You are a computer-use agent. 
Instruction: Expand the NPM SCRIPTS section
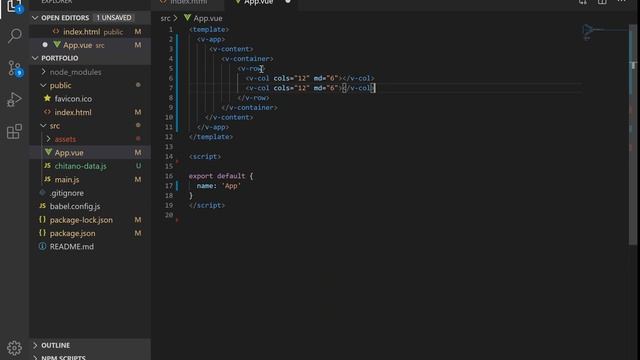pyautogui.click(x=35, y=358)
